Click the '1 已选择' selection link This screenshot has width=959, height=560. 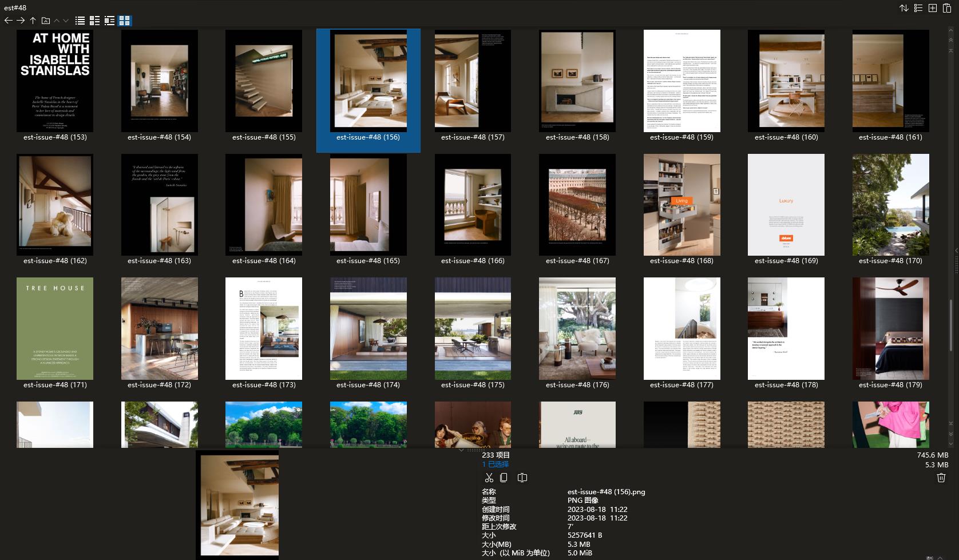tap(495, 464)
